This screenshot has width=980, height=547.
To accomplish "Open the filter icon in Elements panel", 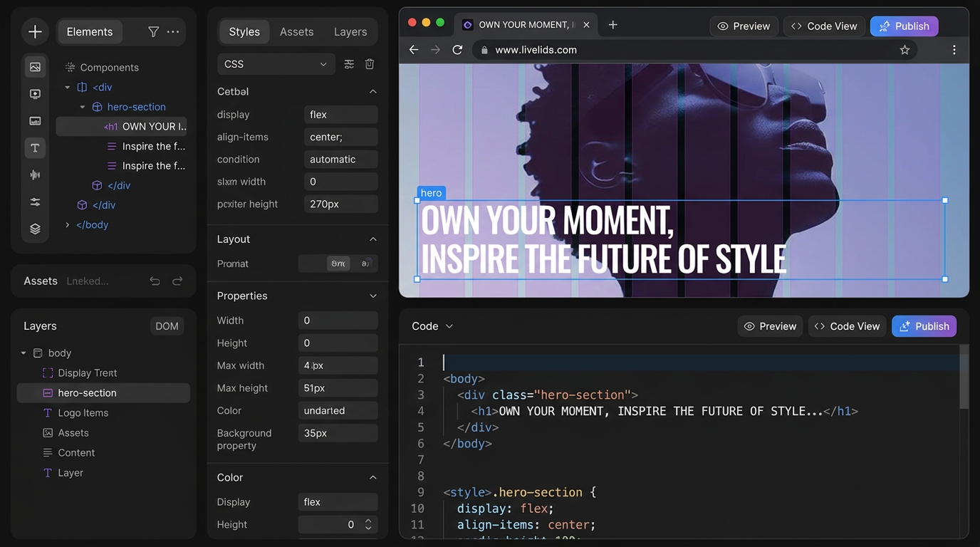I will (153, 32).
